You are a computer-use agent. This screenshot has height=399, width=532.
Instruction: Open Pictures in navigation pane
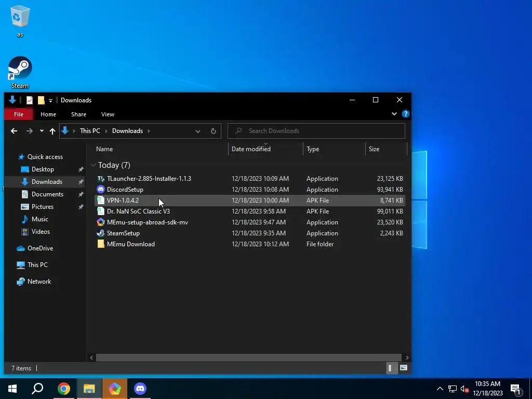click(43, 207)
